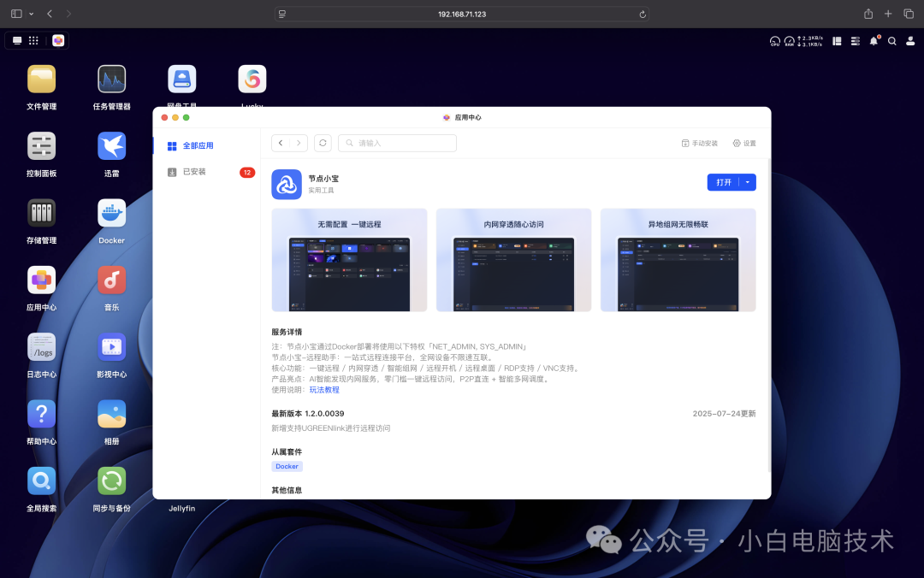Check the RAM usage gauge icon
924x578 pixels.
point(789,41)
